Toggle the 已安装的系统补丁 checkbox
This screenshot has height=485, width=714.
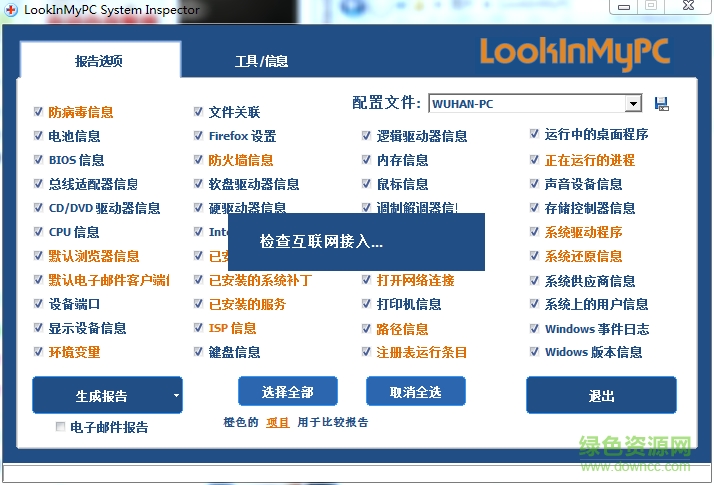click(198, 280)
